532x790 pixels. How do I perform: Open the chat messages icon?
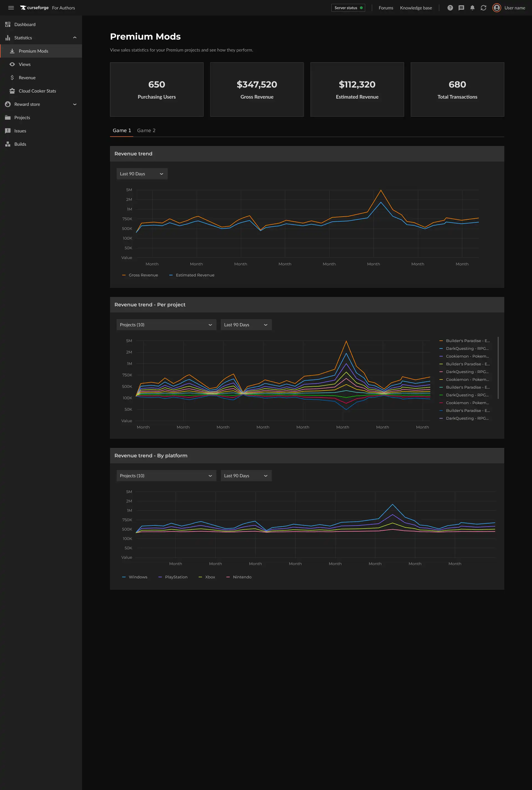coord(461,8)
